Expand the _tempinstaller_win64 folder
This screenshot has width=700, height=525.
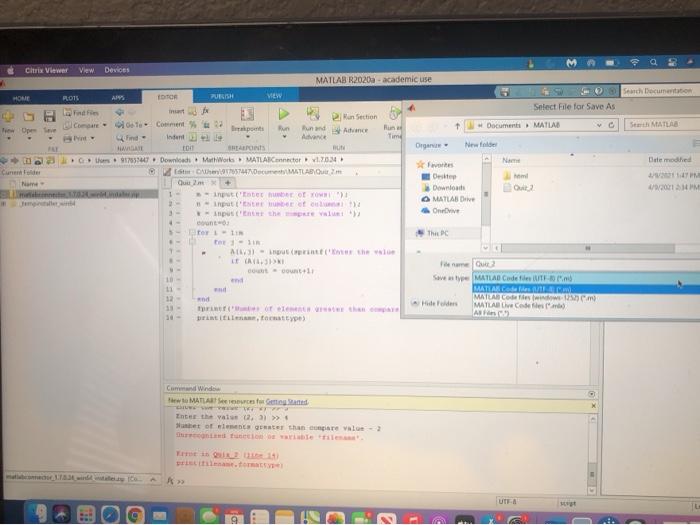(4, 204)
